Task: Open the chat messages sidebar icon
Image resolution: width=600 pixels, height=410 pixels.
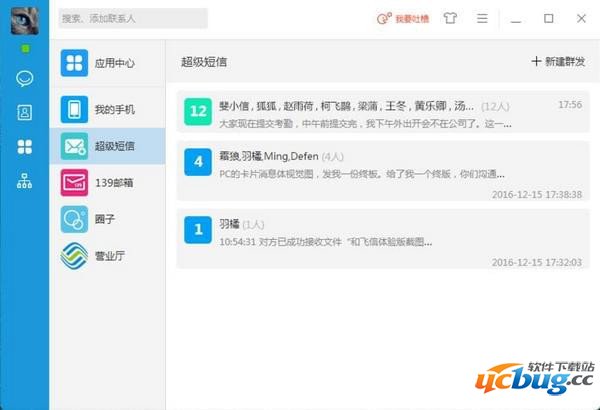Action: (x=24, y=78)
